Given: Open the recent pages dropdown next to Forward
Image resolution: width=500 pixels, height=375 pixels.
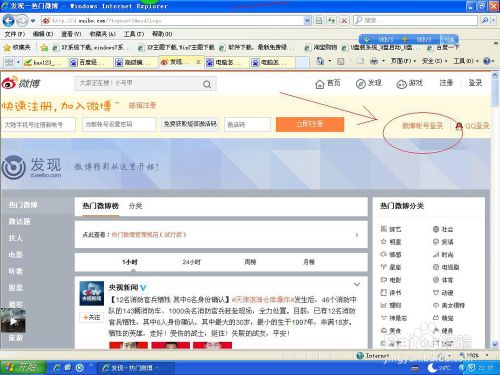Looking at the screenshot, I should point(33,21).
